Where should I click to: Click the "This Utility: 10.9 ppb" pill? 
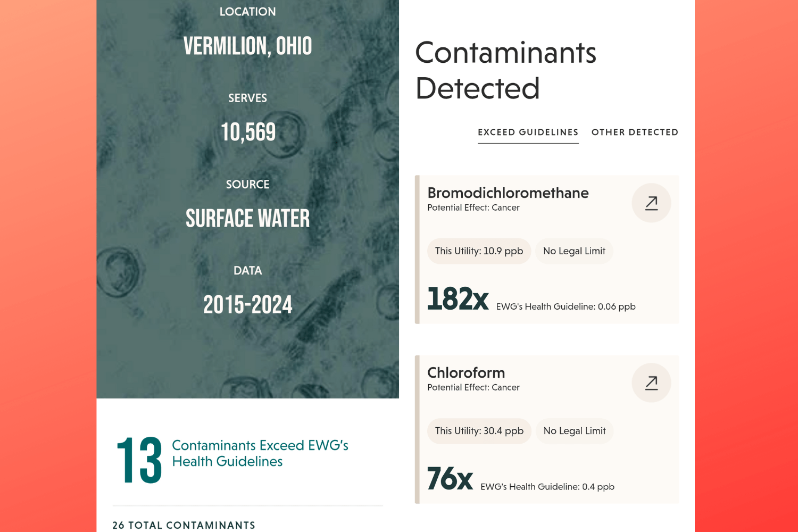tap(479, 251)
